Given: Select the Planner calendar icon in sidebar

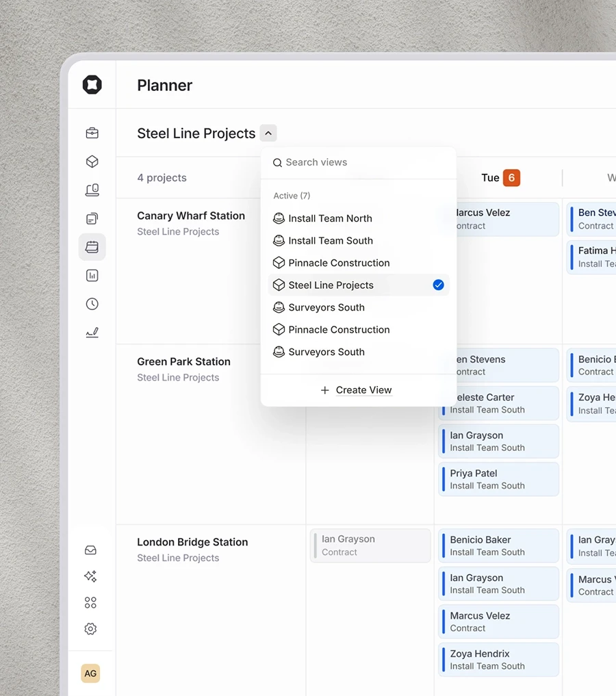Looking at the screenshot, I should point(92,247).
